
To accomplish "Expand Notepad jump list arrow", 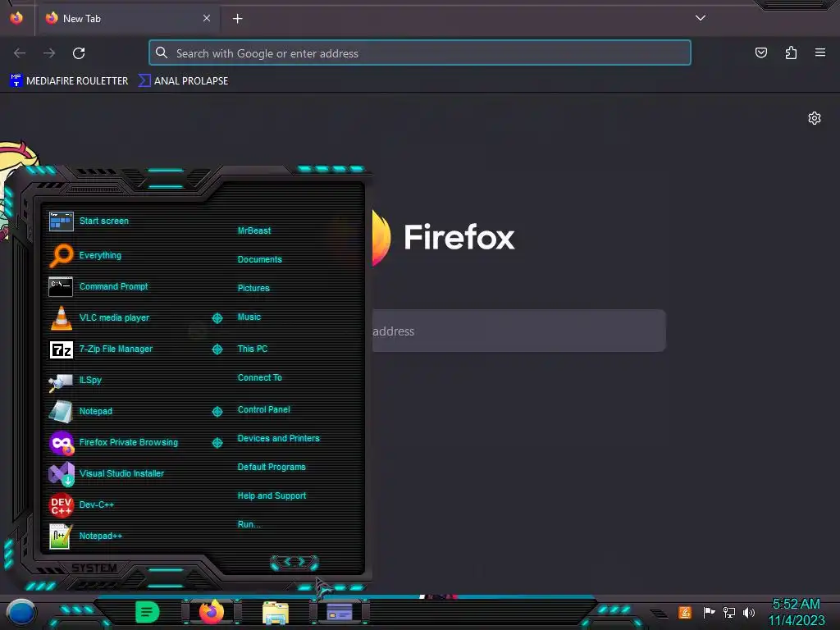I will (217, 412).
